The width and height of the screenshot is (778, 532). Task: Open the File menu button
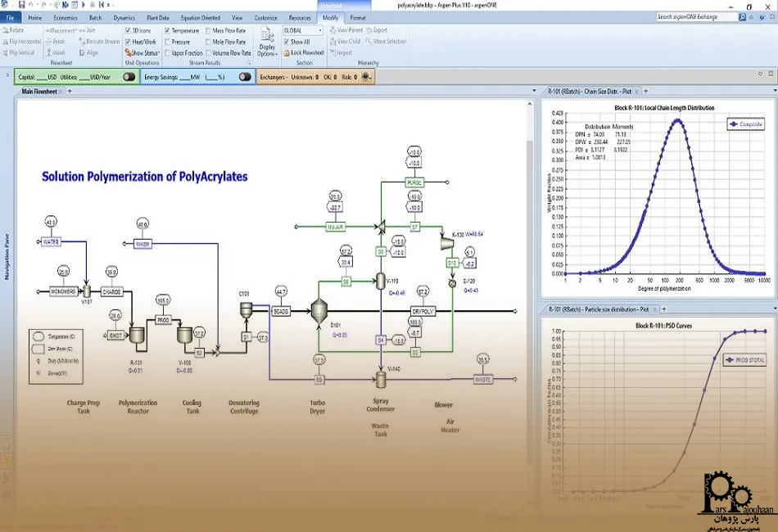coord(11,17)
